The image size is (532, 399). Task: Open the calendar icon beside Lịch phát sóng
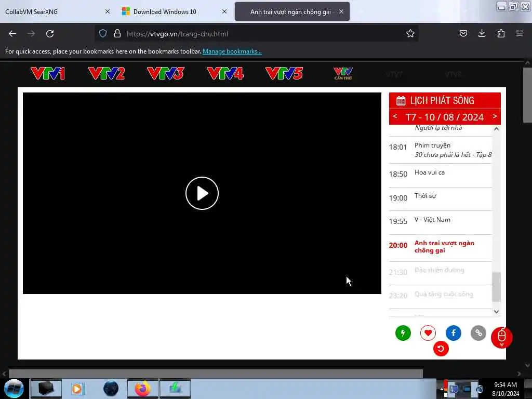[401, 101]
